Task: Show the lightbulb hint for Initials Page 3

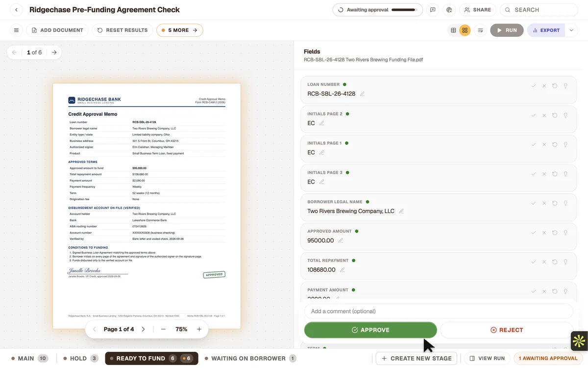Action: (x=565, y=174)
